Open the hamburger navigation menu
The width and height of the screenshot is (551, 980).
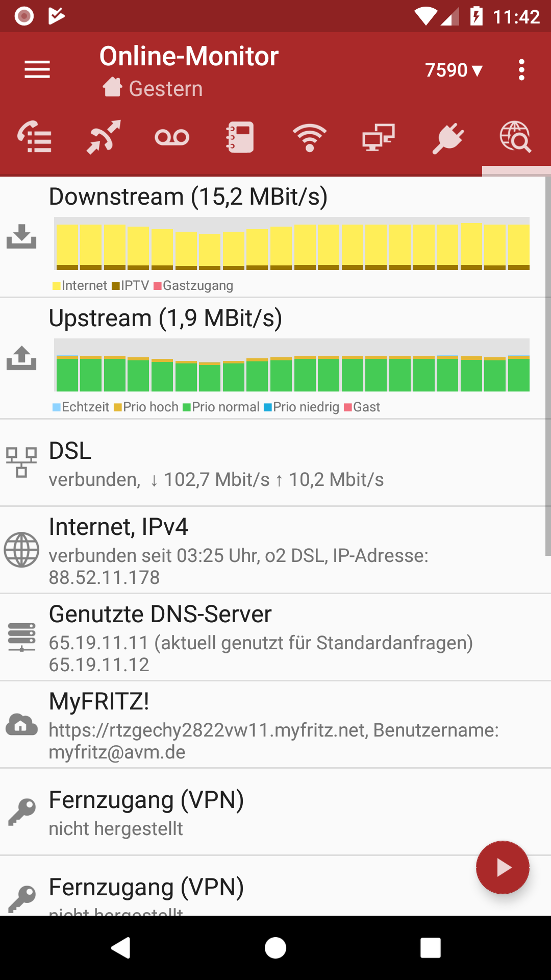point(37,69)
